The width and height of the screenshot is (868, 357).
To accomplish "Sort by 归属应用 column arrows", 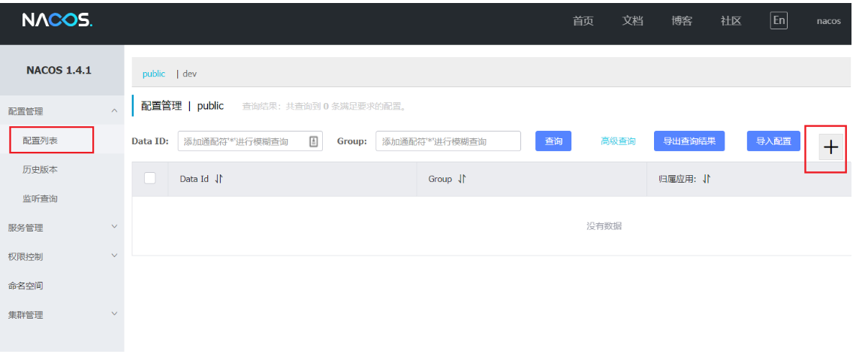I will click(x=707, y=179).
